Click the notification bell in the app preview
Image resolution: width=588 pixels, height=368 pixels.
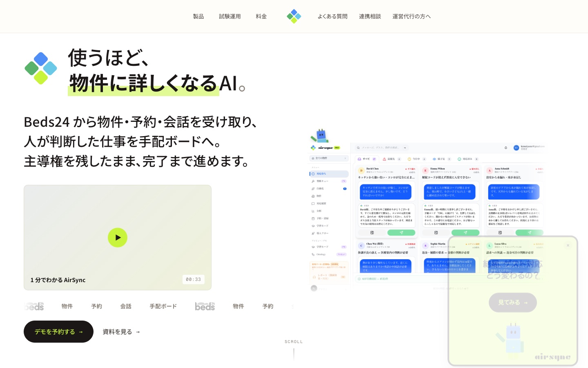(506, 148)
